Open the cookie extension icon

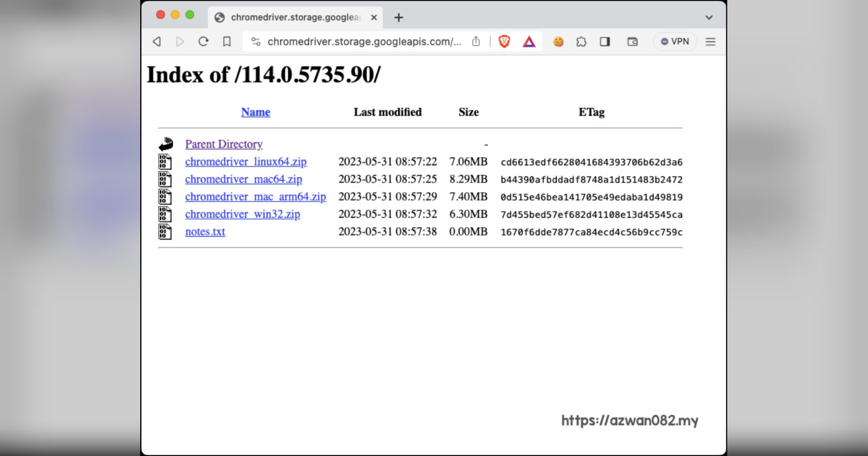click(559, 42)
